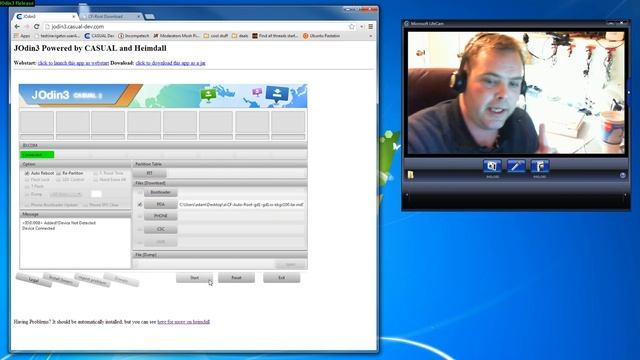Click the round button at LifeCam bar right end
Image resolution: width=640 pixels, height=360 pixels.
622,175
